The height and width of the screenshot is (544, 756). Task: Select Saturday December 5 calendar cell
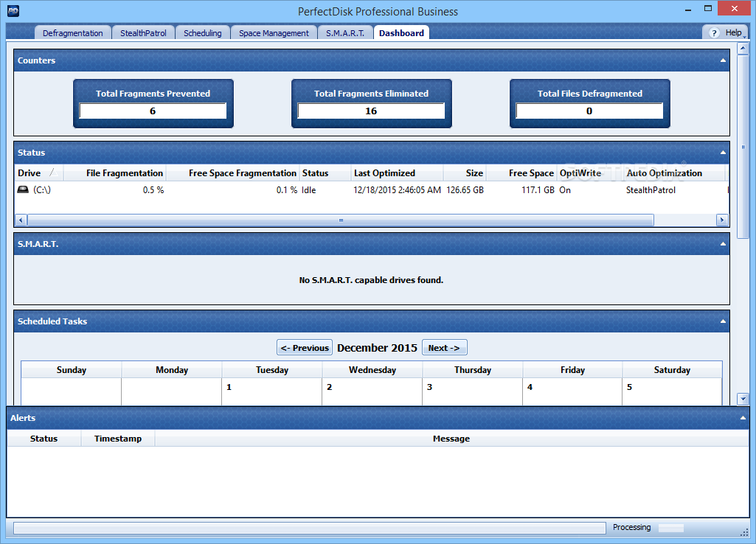point(672,391)
